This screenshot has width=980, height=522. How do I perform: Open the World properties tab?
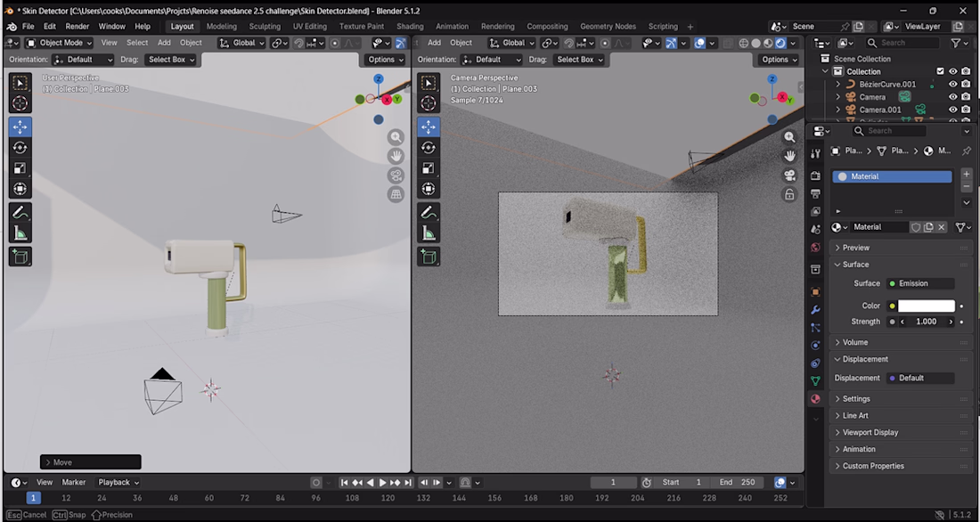(815, 247)
